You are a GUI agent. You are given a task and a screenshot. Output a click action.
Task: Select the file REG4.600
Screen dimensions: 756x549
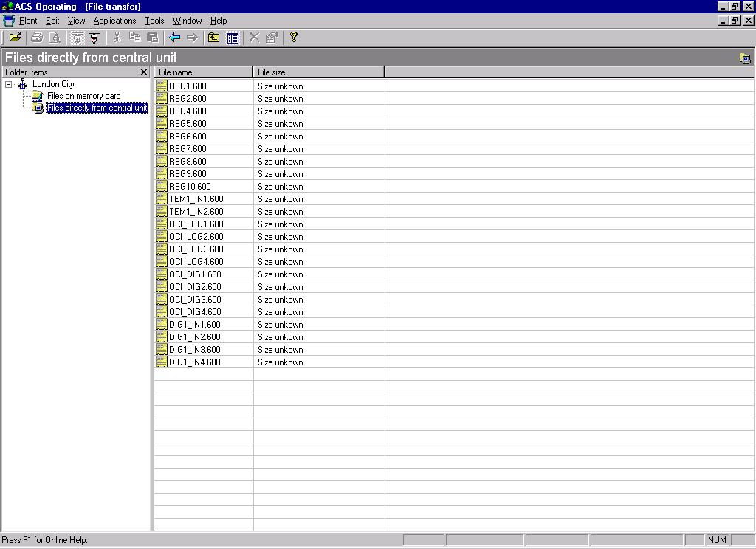[188, 111]
